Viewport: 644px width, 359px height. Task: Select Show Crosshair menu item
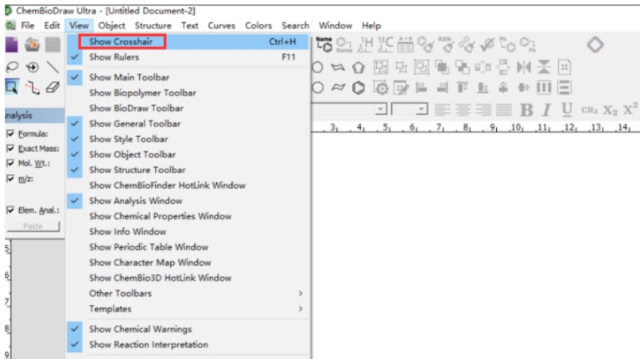pos(188,41)
